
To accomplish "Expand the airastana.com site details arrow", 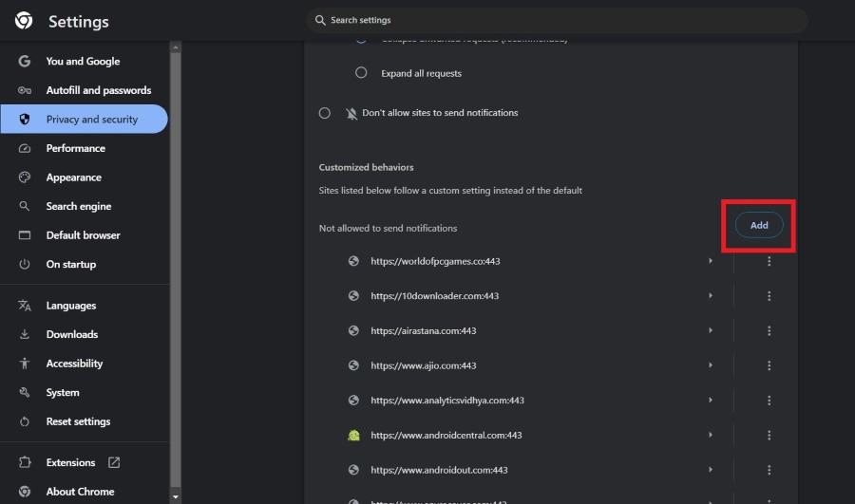I will click(711, 330).
